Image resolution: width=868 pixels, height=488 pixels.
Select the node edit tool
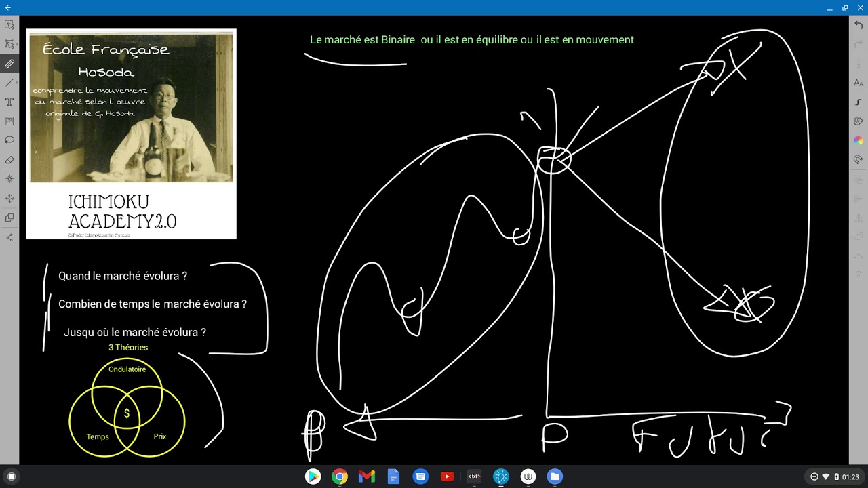coord(9,44)
